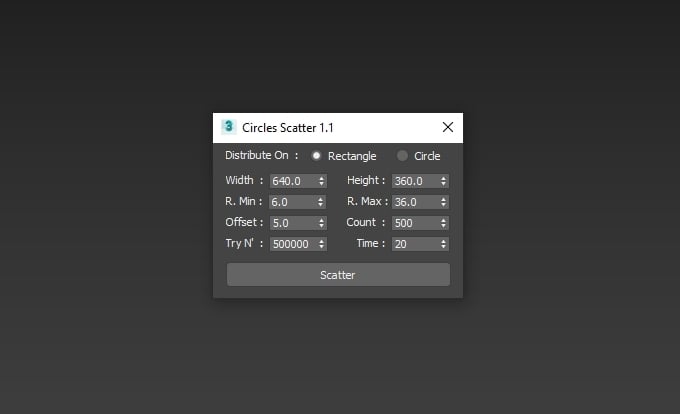Image resolution: width=680 pixels, height=414 pixels.
Task: Click the R. Min spinner arrows
Action: [x=321, y=202]
